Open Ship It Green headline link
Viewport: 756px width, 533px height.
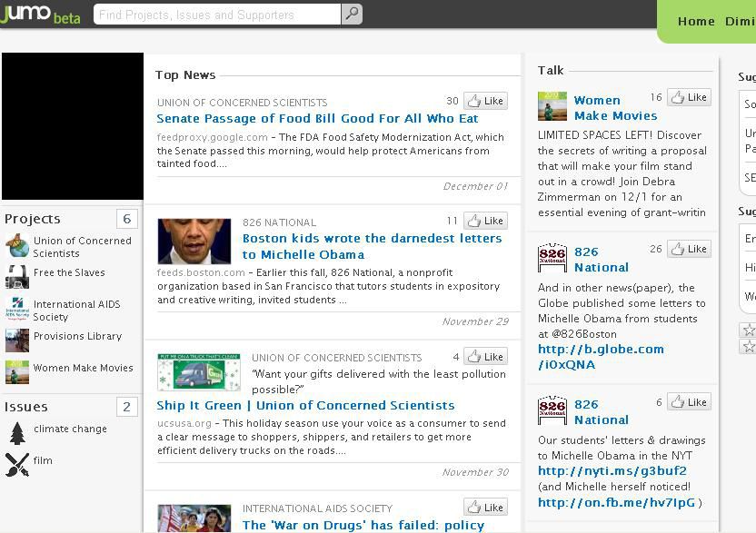(305, 405)
